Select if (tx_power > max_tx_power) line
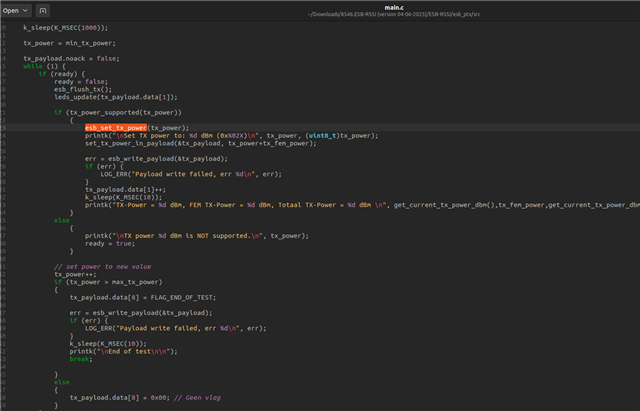 coord(108,282)
